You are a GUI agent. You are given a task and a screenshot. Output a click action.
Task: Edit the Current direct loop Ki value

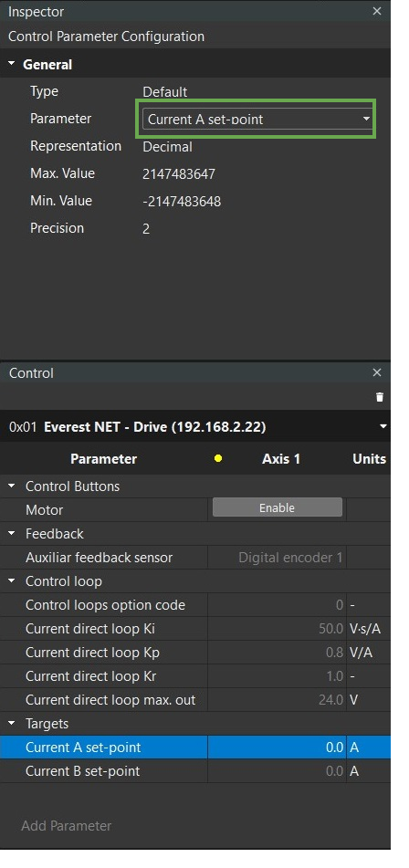pos(278,629)
